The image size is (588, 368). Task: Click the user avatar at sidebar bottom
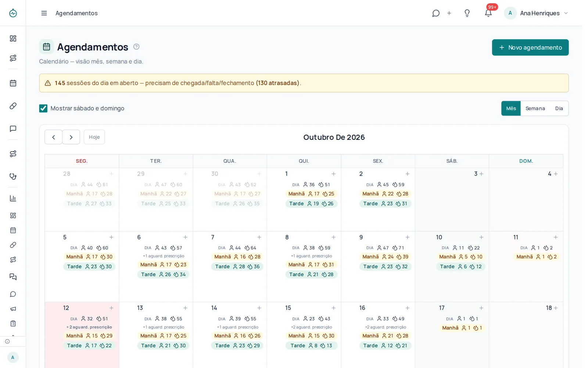click(13, 357)
